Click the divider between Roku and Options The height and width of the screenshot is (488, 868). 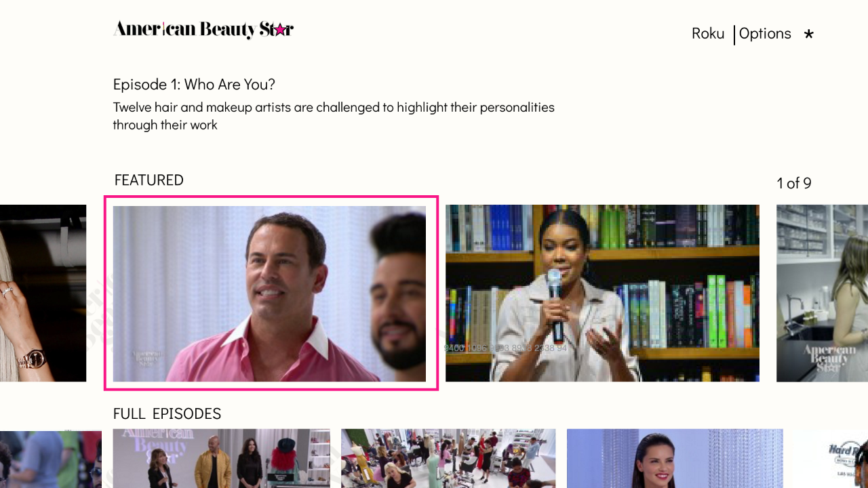[x=734, y=35]
